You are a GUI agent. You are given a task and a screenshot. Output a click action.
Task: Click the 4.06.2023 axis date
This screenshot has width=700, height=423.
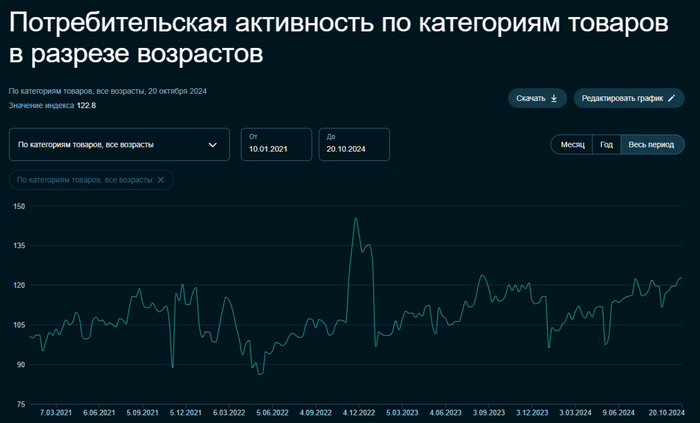446,413
